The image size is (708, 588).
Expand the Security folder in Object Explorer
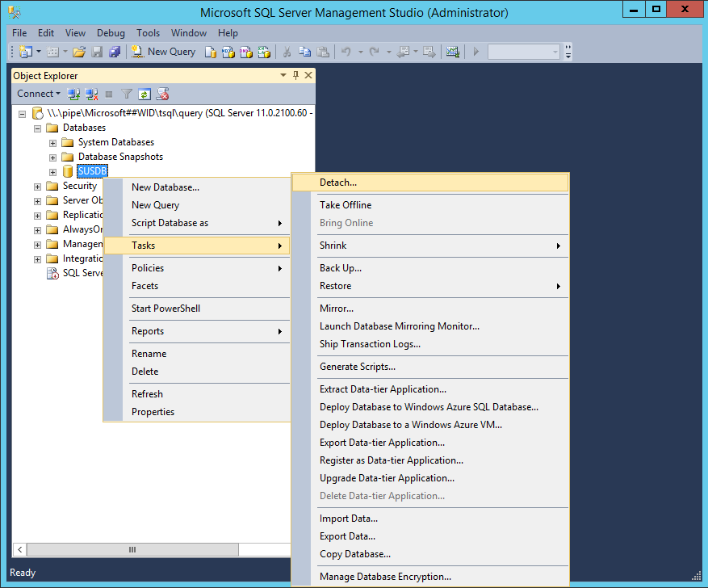tap(36, 185)
